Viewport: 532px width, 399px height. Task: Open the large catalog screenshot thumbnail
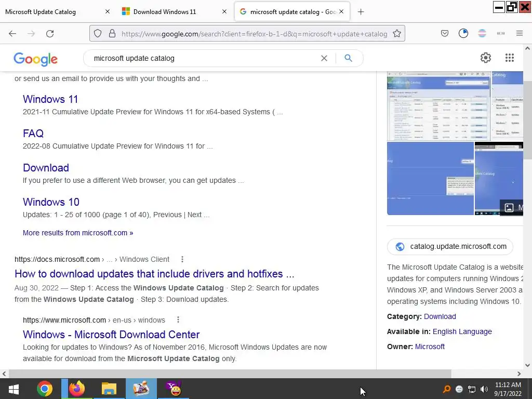point(438,106)
